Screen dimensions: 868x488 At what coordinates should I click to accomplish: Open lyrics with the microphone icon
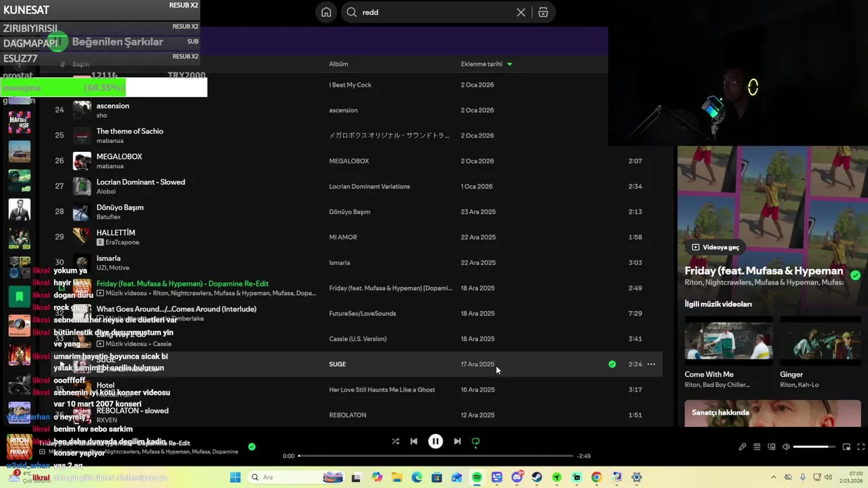[743, 447]
